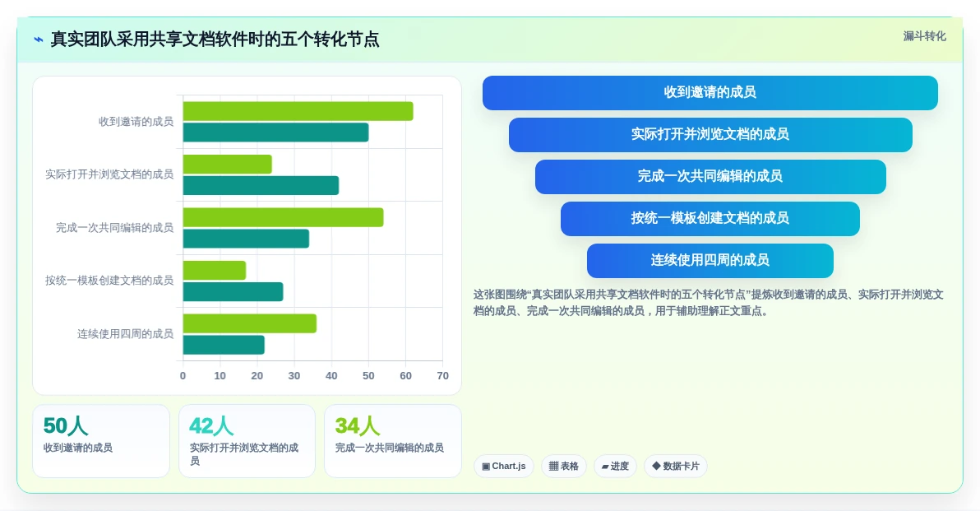Select the 收到邀请的成员 funnel stage
980x511 pixels.
(x=710, y=92)
